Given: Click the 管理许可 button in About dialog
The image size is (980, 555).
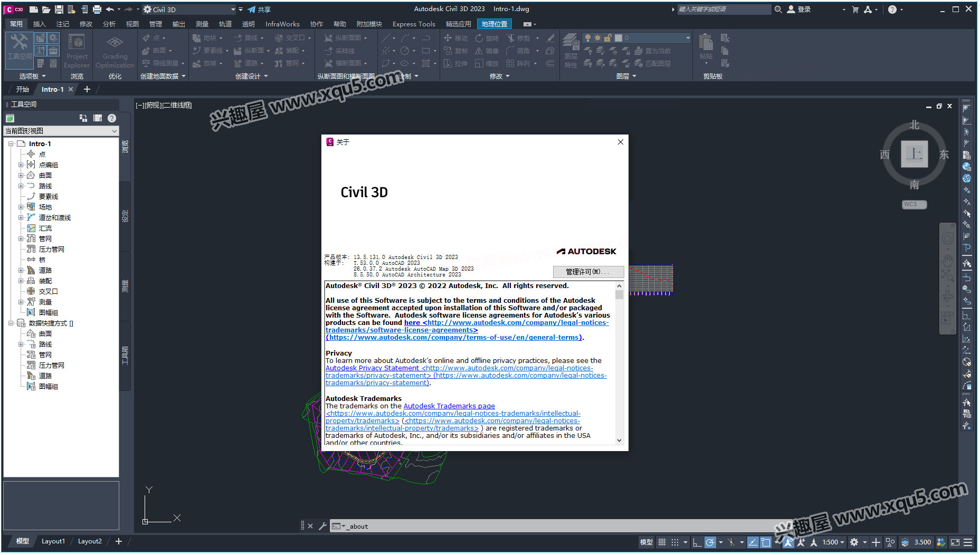Looking at the screenshot, I should tap(588, 272).
